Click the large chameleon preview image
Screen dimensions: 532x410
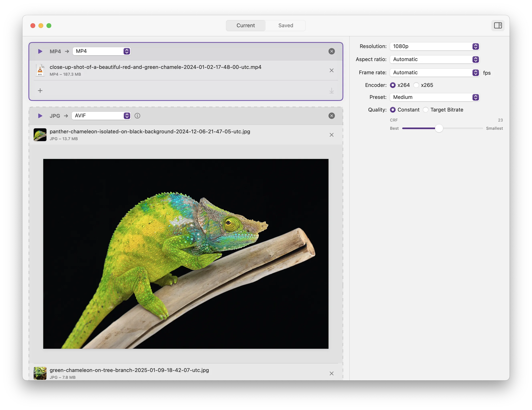tap(186, 254)
